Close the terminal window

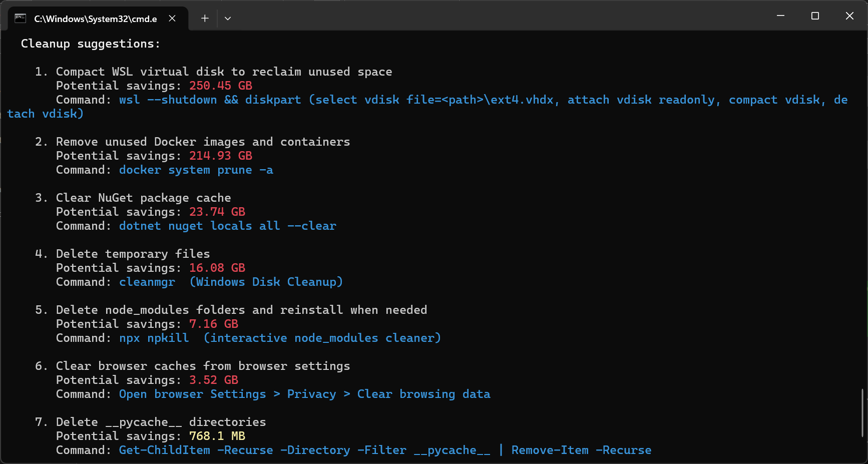pos(849,16)
